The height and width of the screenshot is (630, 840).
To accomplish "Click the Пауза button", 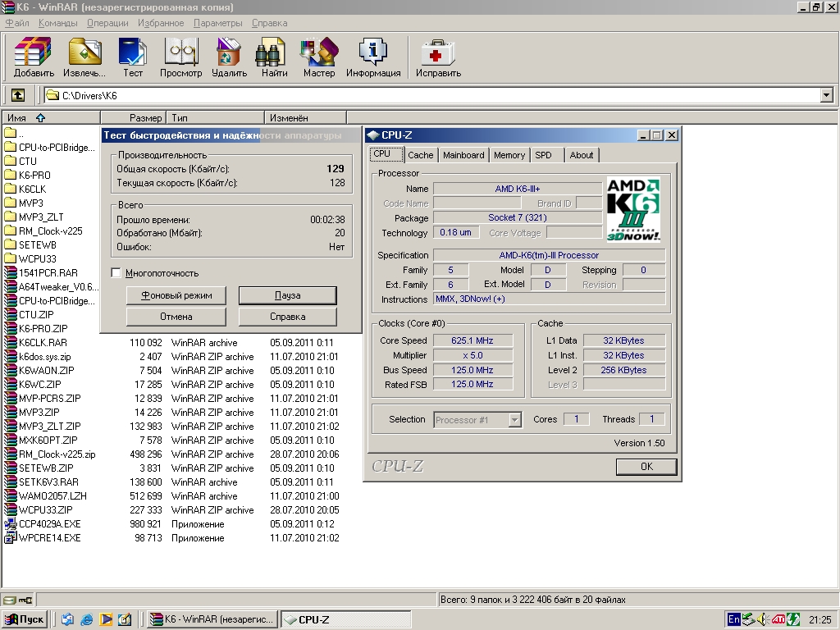I will pyautogui.click(x=288, y=295).
